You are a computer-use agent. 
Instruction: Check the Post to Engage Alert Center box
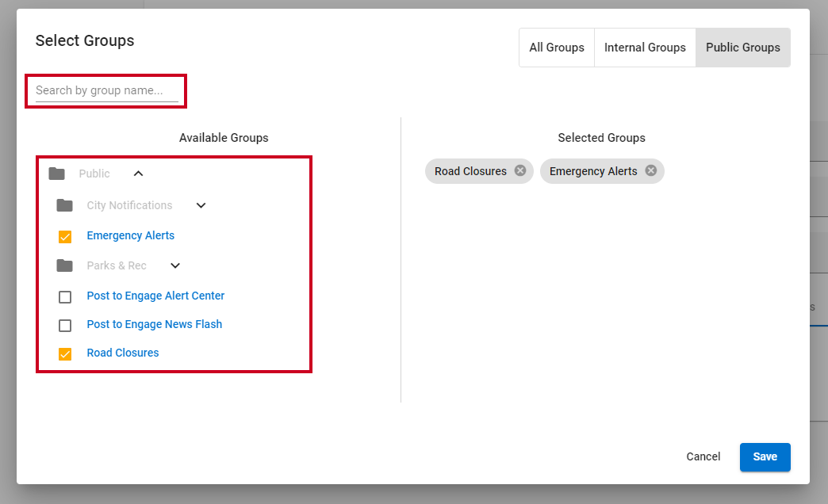coord(65,297)
